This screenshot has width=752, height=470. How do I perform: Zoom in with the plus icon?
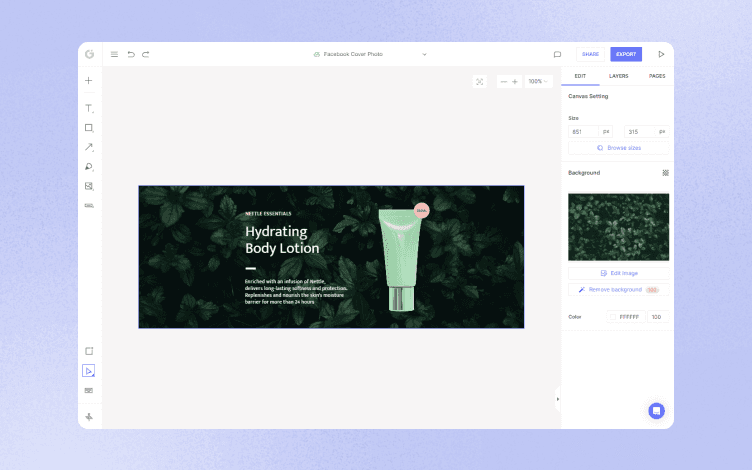click(x=515, y=82)
